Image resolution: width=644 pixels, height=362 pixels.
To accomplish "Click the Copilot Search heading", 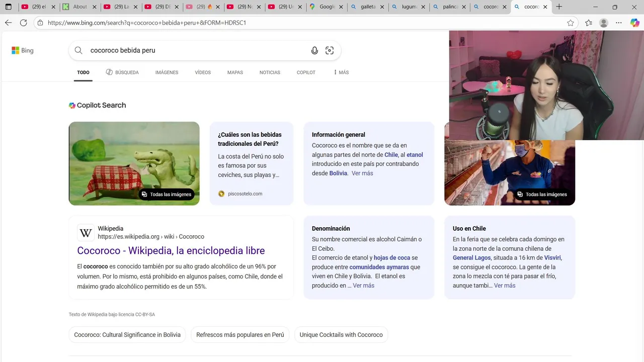I will 97,105.
